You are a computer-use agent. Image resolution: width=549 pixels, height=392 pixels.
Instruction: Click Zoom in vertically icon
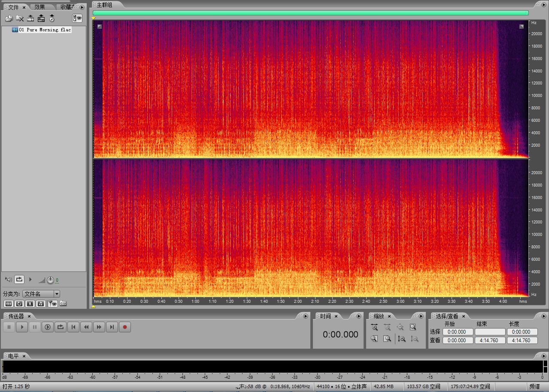coord(402,339)
